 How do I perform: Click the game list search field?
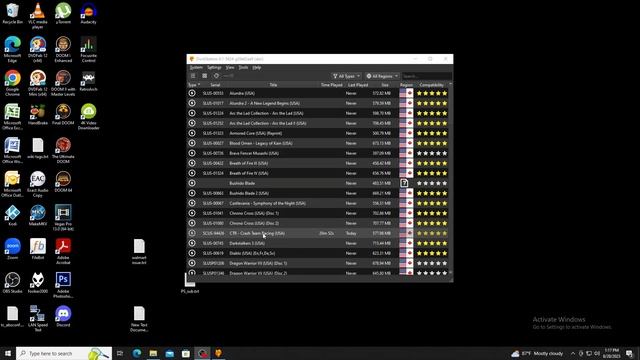[426, 76]
